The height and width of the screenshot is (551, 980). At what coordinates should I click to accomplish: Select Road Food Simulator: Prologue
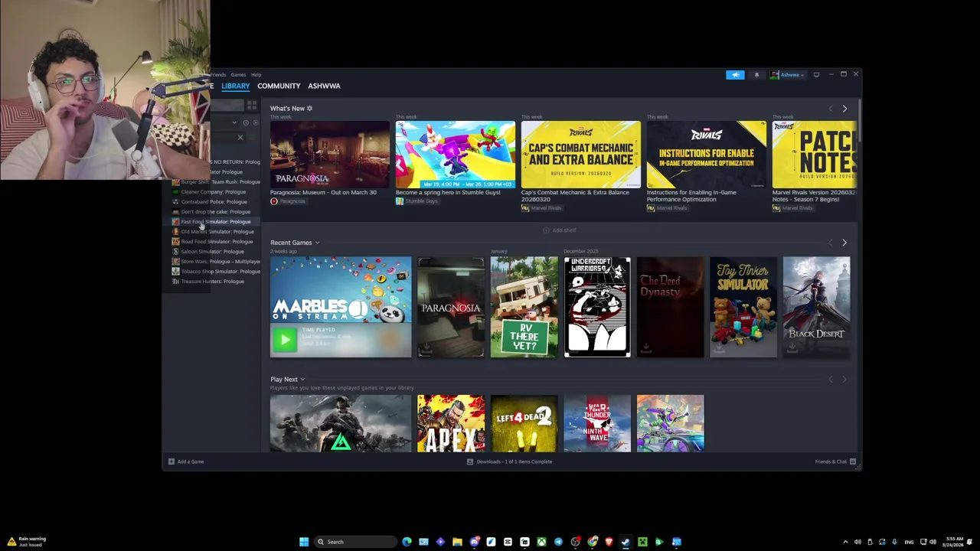[x=211, y=242]
